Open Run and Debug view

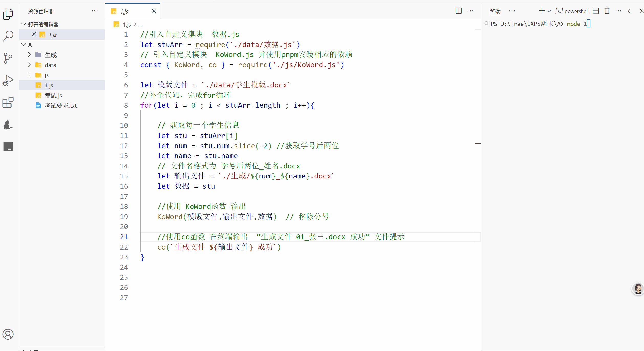(8, 80)
